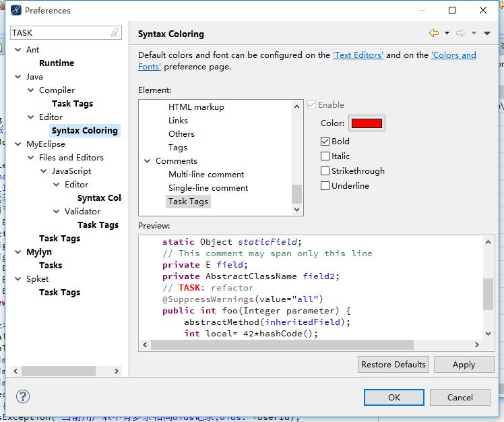The width and height of the screenshot is (504, 422).
Task: Open the back history dropdown arrow
Action: (x=447, y=33)
